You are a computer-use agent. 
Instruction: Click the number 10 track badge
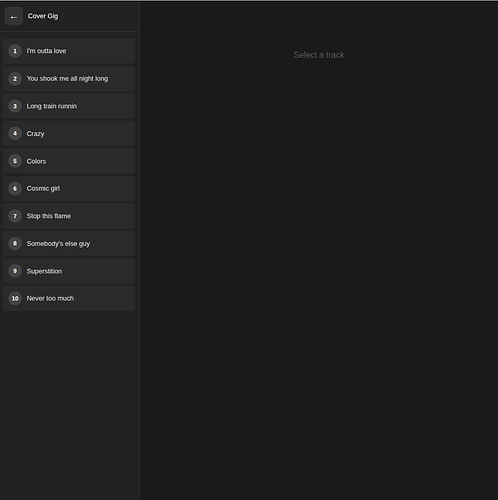click(15, 299)
